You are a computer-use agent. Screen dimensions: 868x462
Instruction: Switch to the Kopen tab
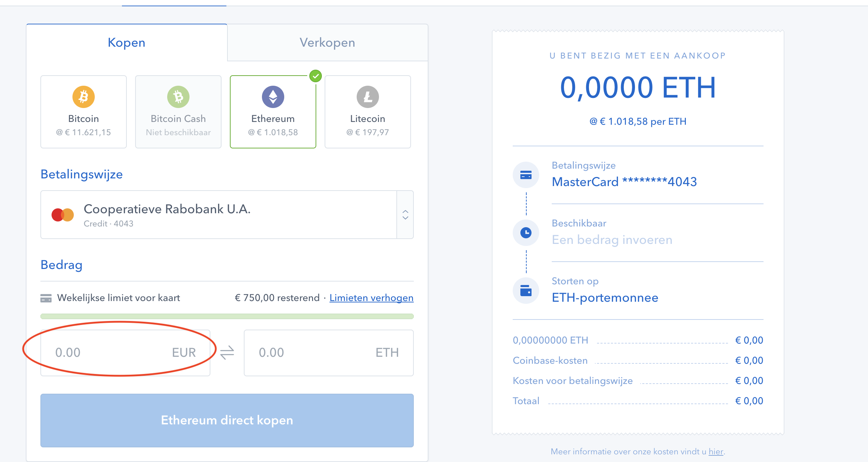point(126,43)
